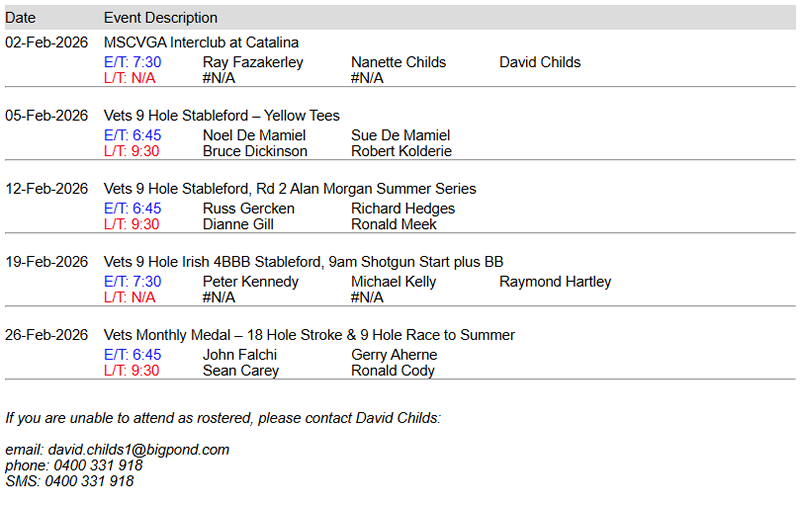Select the 05-Feb-2026 date entry
This screenshot has height=506, width=800.
click(47, 116)
